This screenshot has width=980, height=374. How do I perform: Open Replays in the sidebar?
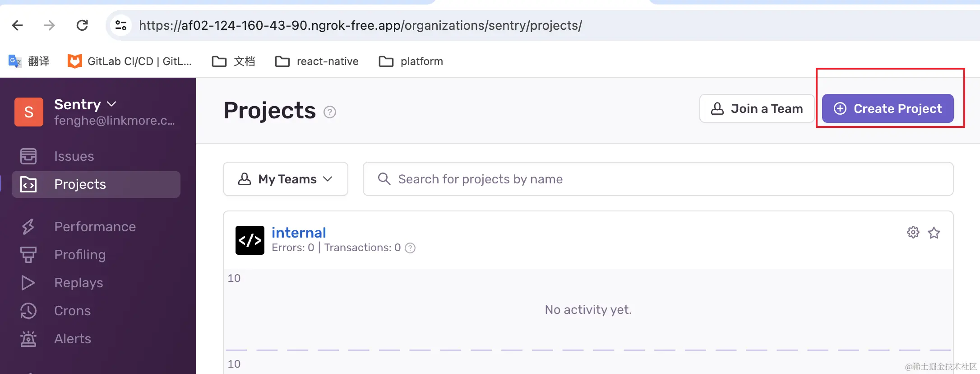click(96, 283)
